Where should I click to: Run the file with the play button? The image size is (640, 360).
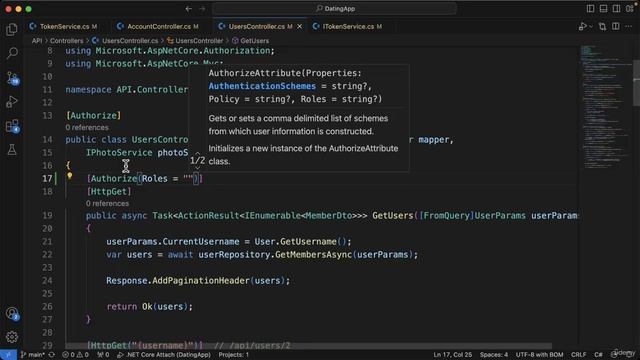click(x=582, y=27)
